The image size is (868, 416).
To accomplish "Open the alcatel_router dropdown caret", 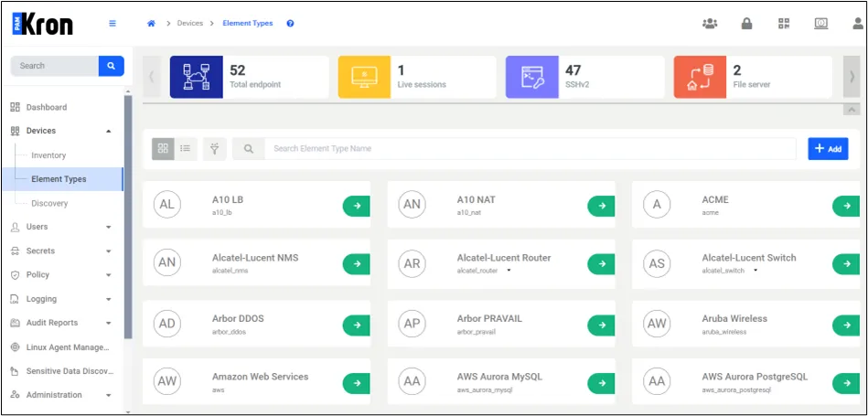I will click(x=509, y=271).
